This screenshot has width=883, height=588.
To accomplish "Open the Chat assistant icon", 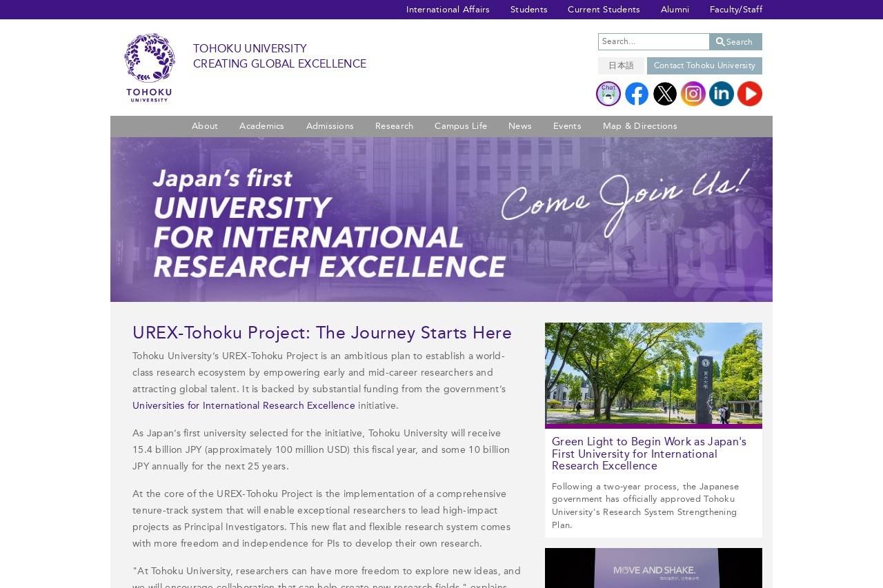I will pyautogui.click(x=608, y=94).
